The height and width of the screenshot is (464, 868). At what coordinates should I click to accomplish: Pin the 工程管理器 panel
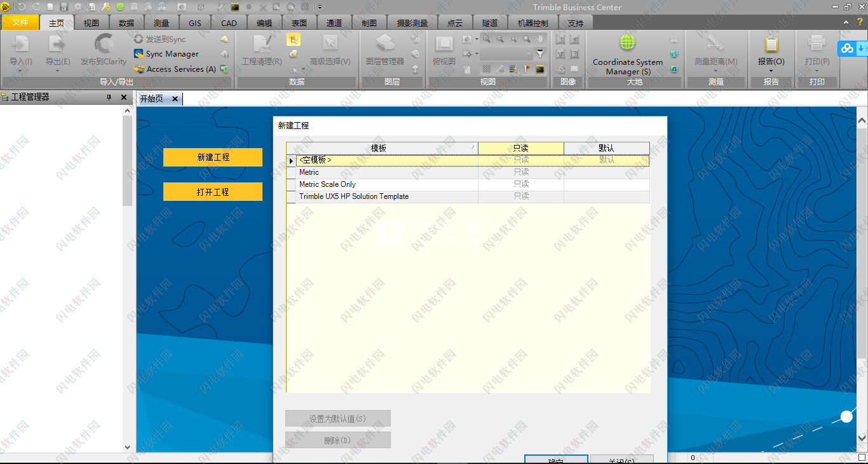coord(109,97)
